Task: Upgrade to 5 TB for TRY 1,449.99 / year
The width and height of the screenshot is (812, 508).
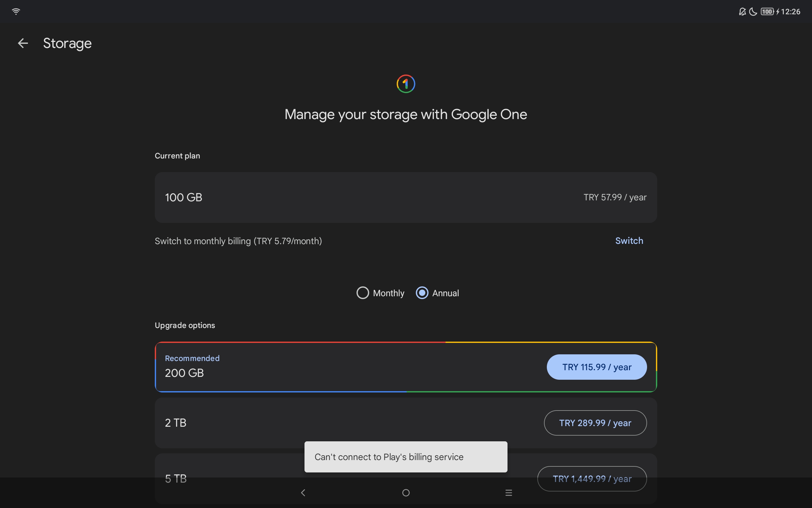Action: click(x=592, y=478)
